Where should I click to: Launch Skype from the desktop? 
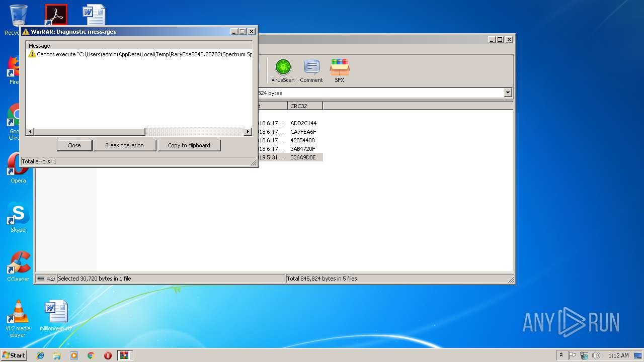tap(18, 217)
